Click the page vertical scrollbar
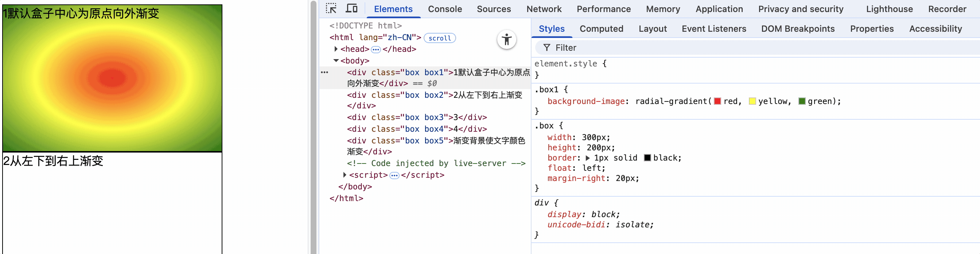Screen dimensions: 980x254 coord(313,127)
